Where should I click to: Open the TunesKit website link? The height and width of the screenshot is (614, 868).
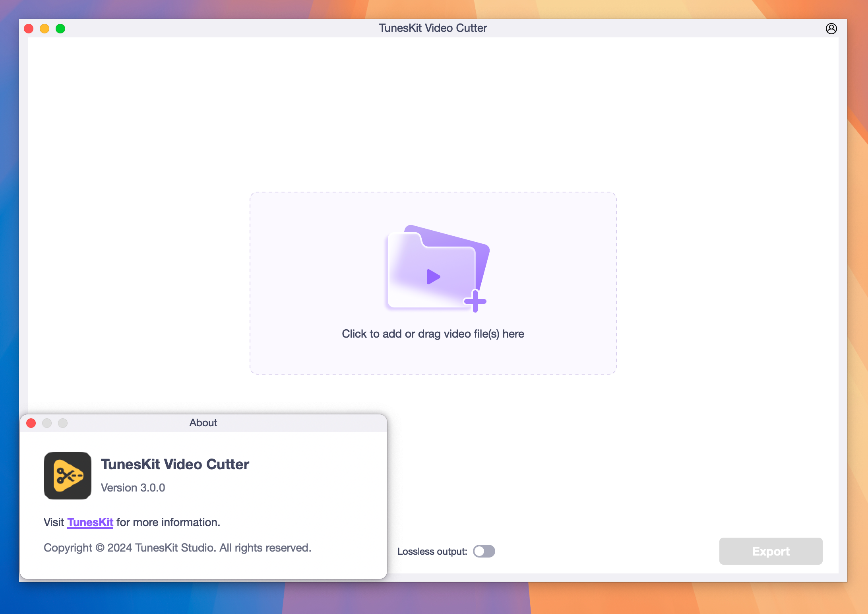[90, 522]
